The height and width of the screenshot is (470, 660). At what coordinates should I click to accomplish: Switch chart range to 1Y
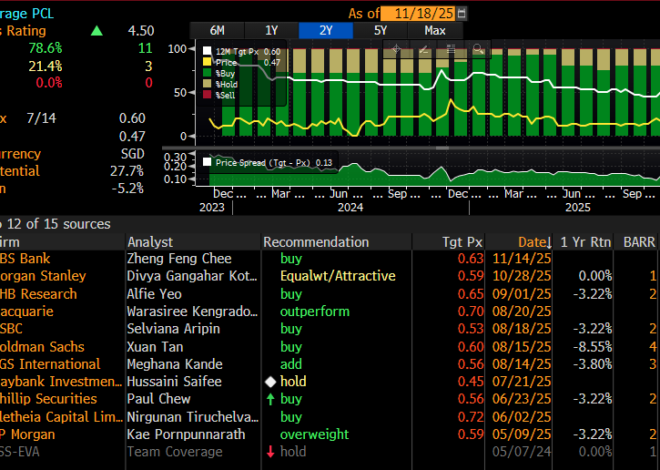(x=271, y=31)
